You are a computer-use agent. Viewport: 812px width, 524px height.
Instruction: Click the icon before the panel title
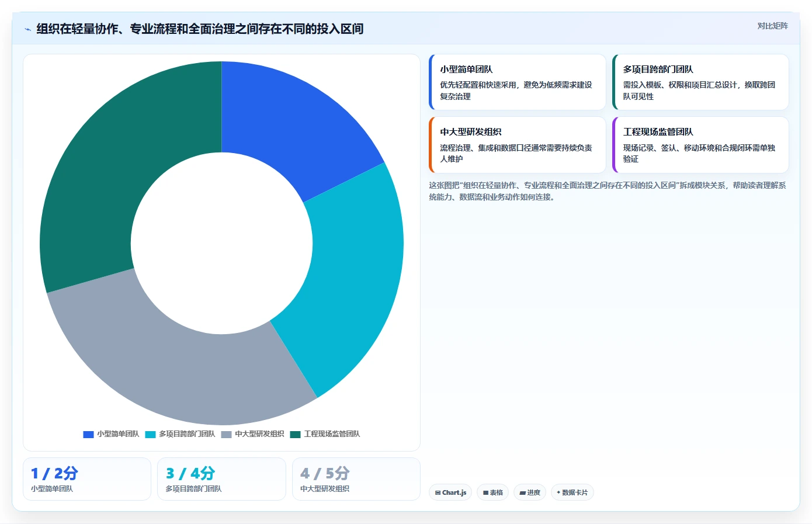(27, 29)
